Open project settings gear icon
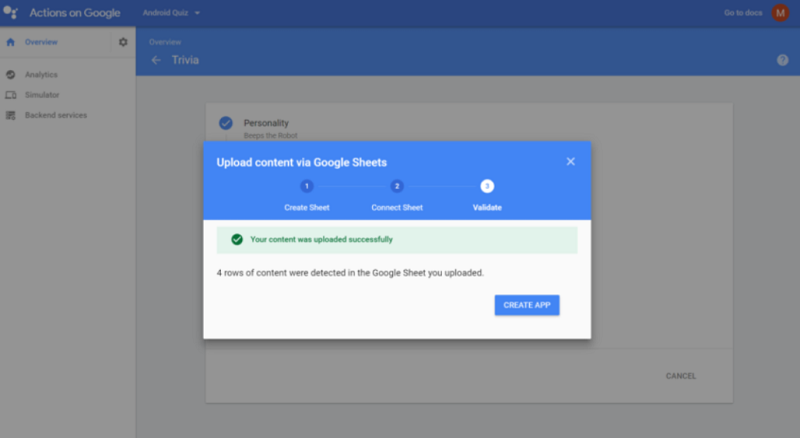Screen dimensions: 800x438 tap(123, 42)
